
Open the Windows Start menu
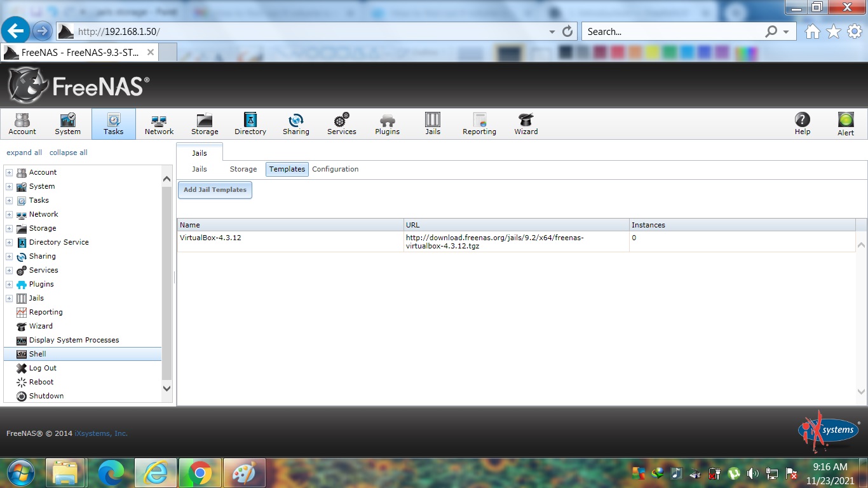coord(21,473)
